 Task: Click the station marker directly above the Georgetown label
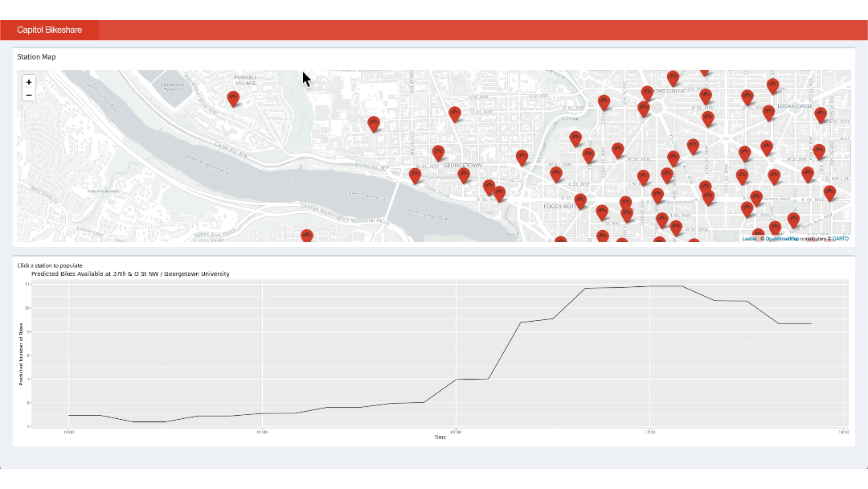438,151
